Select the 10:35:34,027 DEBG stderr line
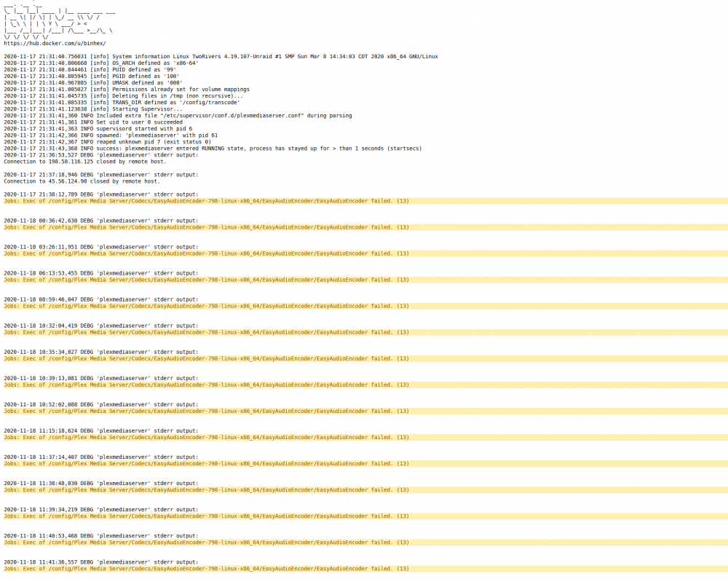This screenshot has height=579, width=728. (100, 352)
